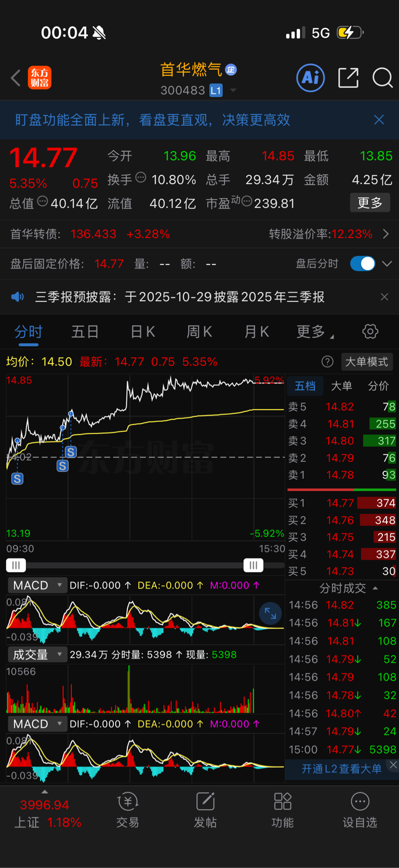Expand the 盘后分时 chevron
The height and width of the screenshot is (868, 399).
click(387, 264)
